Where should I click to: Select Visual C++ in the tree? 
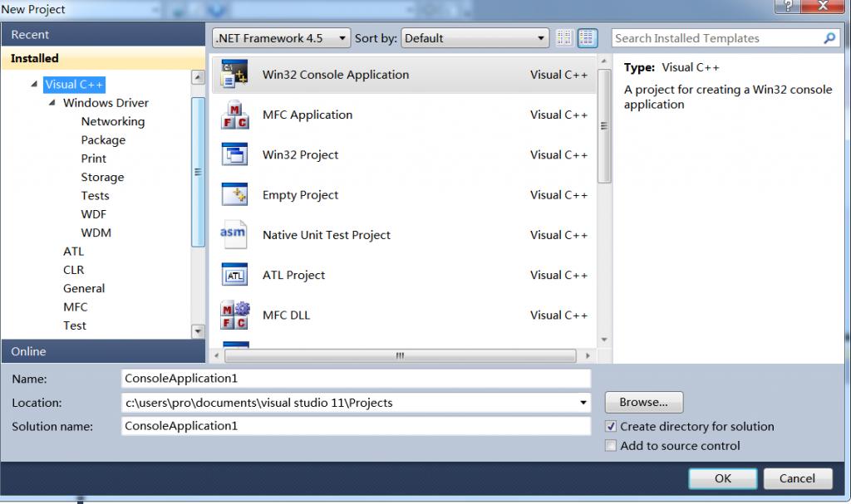point(74,84)
